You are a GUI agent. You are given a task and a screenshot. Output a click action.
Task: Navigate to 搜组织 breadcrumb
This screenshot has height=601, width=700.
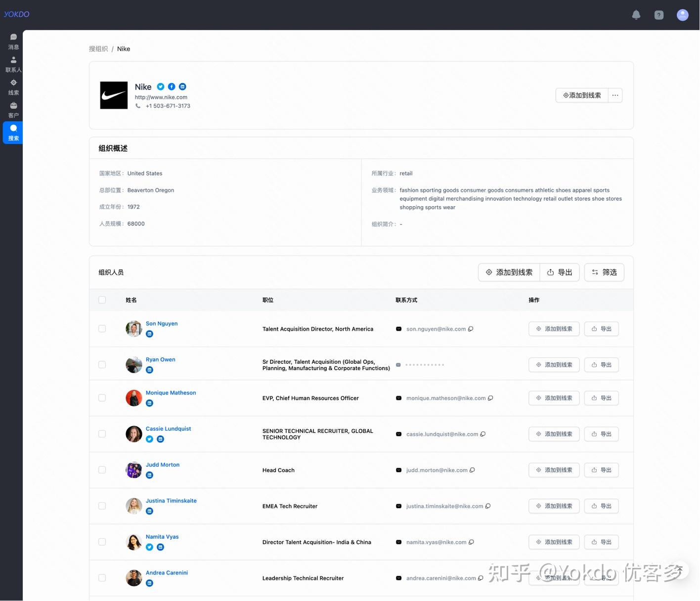98,49
